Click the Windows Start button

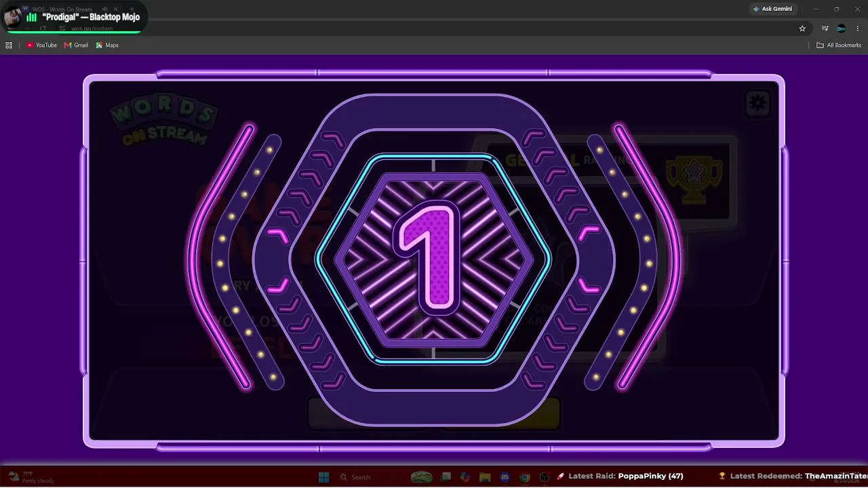pos(323,477)
